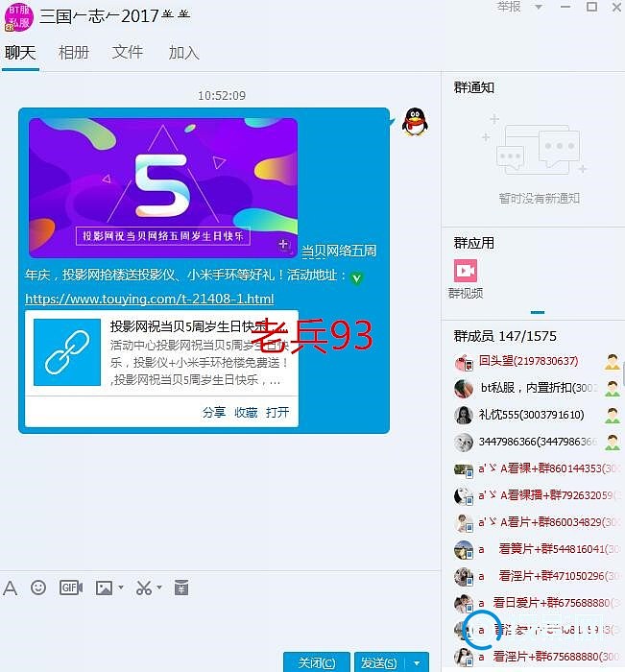
Task: Click 打开 on the link card
Action: tap(277, 412)
